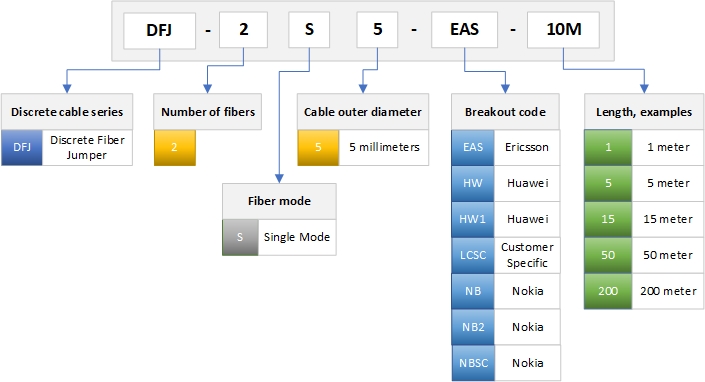Select the Customer Specific description cell

(x=527, y=255)
